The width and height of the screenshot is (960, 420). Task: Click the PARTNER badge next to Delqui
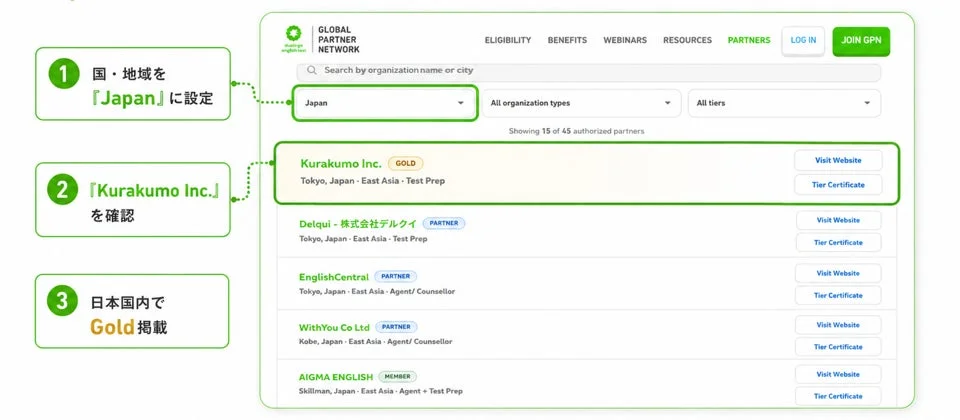tap(444, 223)
